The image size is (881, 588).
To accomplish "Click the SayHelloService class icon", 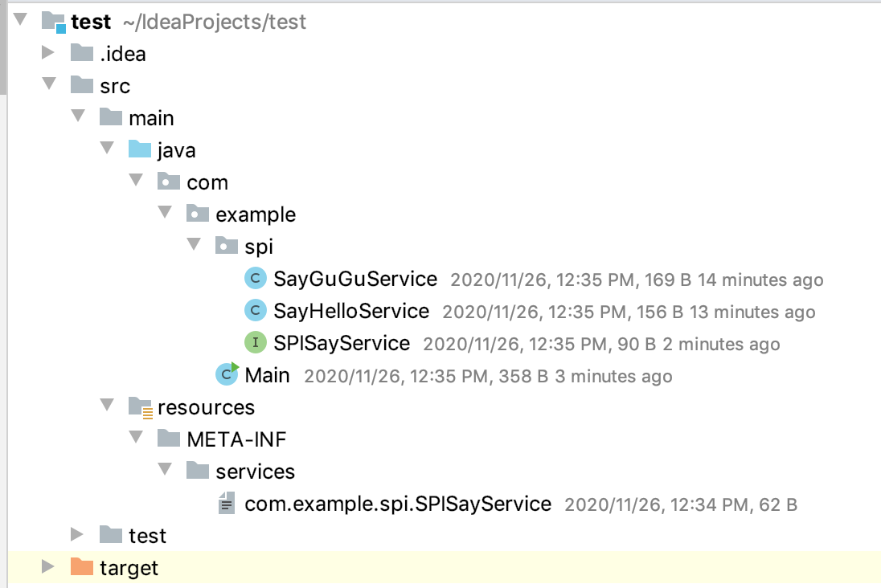I will click(255, 311).
